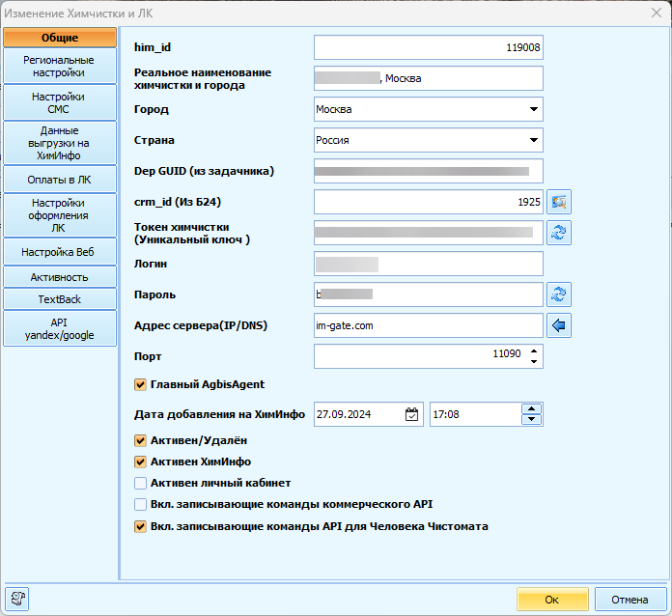The height and width of the screenshot is (616, 672).
Task: Regenerate the Токен химчистки with refresh icon
Action: click(559, 233)
